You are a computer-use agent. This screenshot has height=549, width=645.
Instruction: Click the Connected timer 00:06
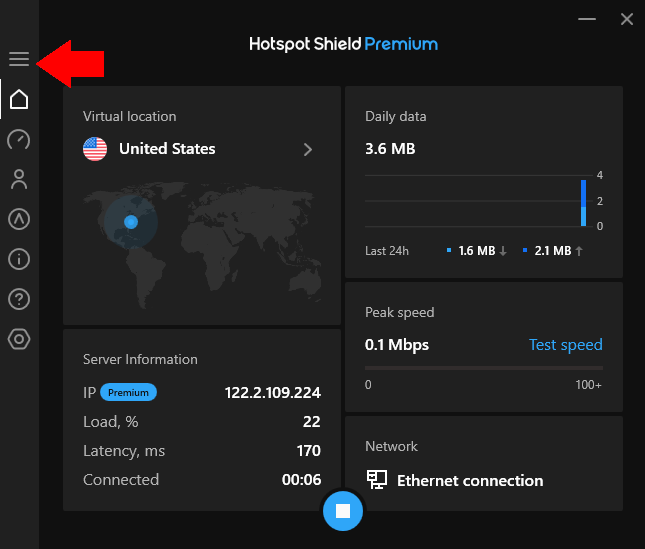pyautogui.click(x=302, y=480)
